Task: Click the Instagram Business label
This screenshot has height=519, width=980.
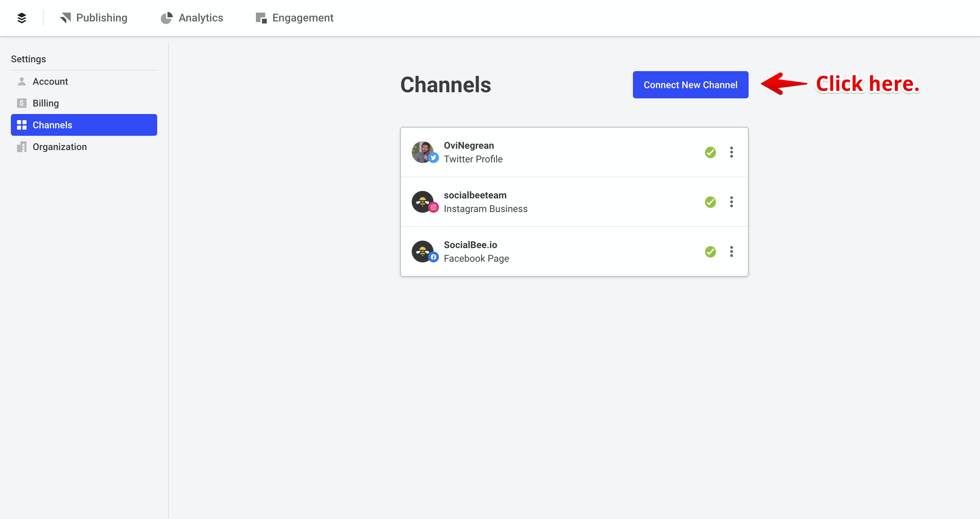Action: pyautogui.click(x=486, y=209)
